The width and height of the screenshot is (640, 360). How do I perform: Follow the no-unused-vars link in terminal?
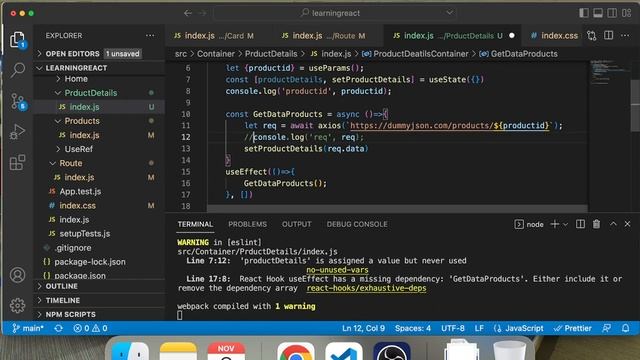pos(337,270)
